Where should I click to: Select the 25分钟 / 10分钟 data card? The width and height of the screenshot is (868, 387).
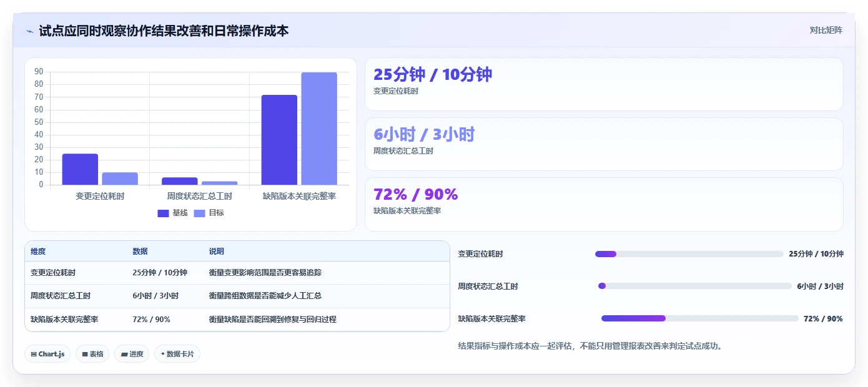pyautogui.click(x=604, y=84)
